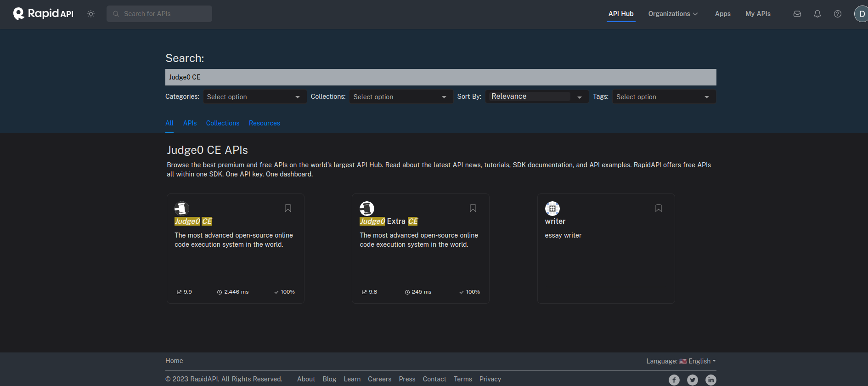Open the Terms footer link
This screenshot has width=868, height=386.
point(463,379)
